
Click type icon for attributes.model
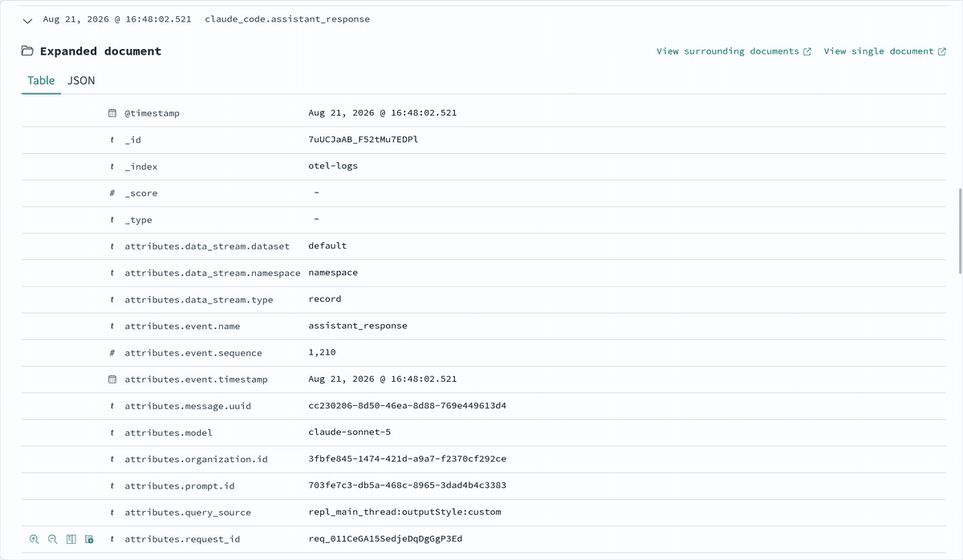click(x=112, y=432)
